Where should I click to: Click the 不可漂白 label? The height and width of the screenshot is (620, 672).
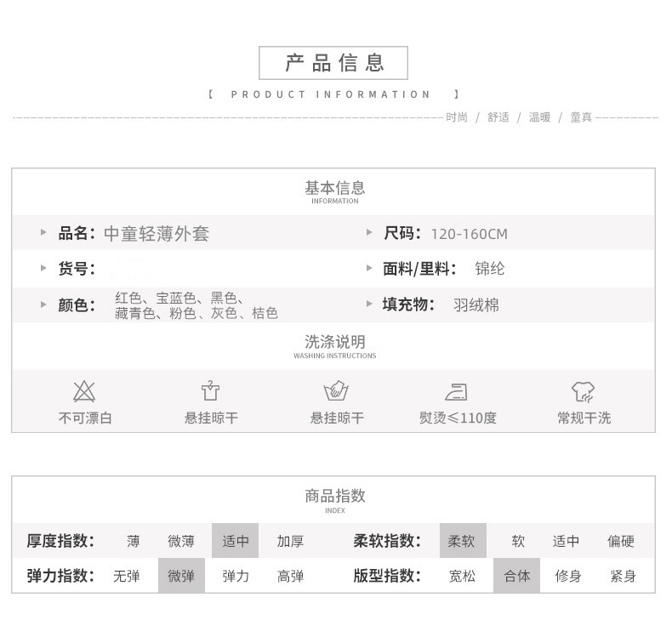click(85, 418)
